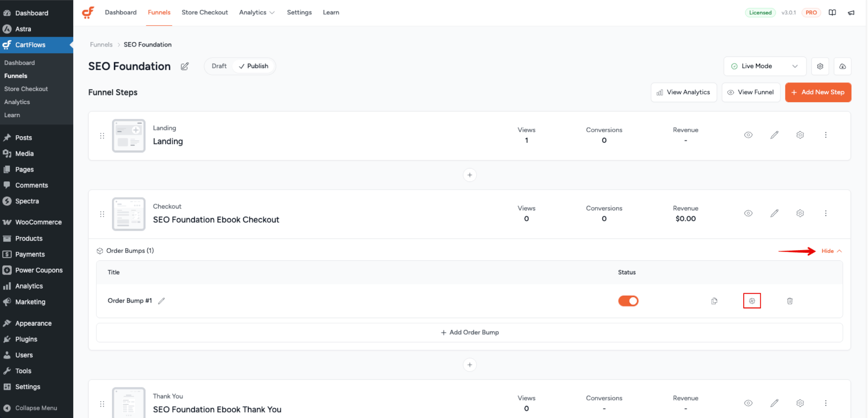Grab the Landing step drag handle
The width and height of the screenshot is (868, 418).
[x=102, y=136]
